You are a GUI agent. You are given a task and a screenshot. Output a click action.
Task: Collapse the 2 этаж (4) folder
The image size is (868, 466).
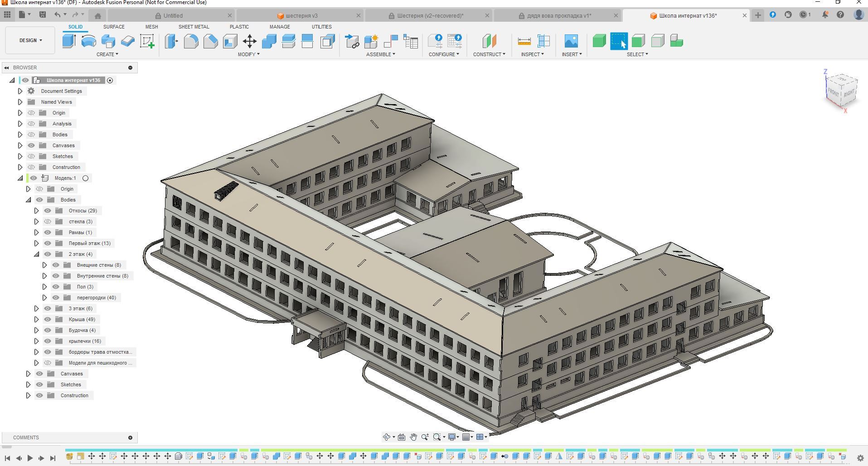pos(36,254)
